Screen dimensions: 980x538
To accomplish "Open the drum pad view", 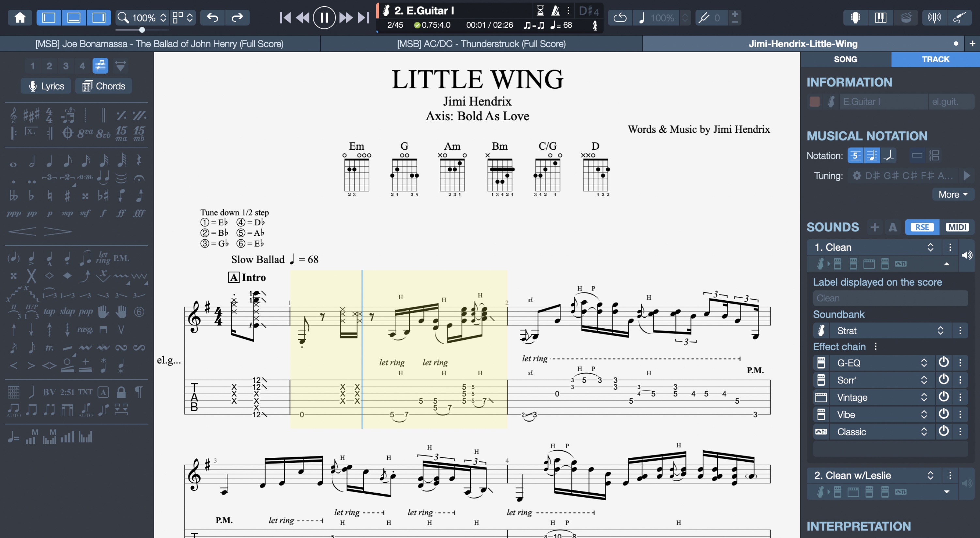I will [x=907, y=18].
